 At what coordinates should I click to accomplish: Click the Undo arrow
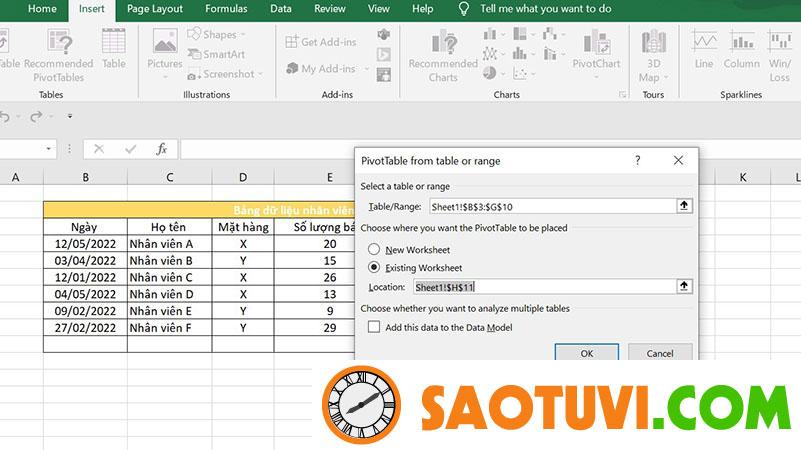coord(5,117)
